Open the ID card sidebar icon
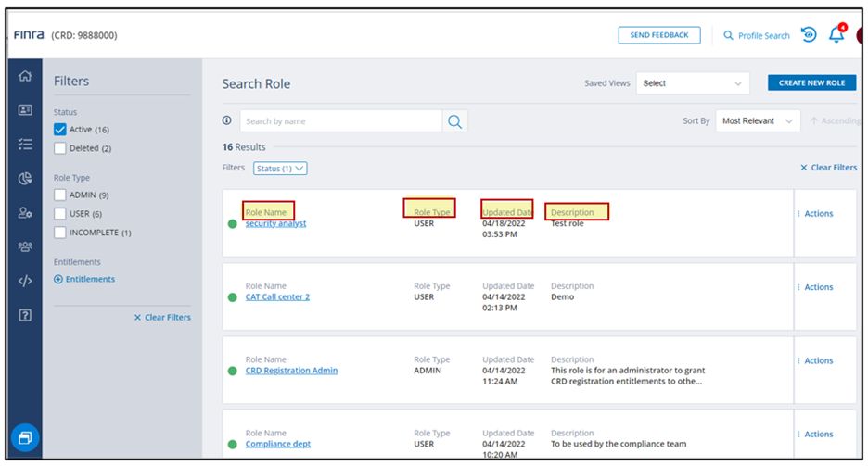The image size is (868, 466). (25, 109)
